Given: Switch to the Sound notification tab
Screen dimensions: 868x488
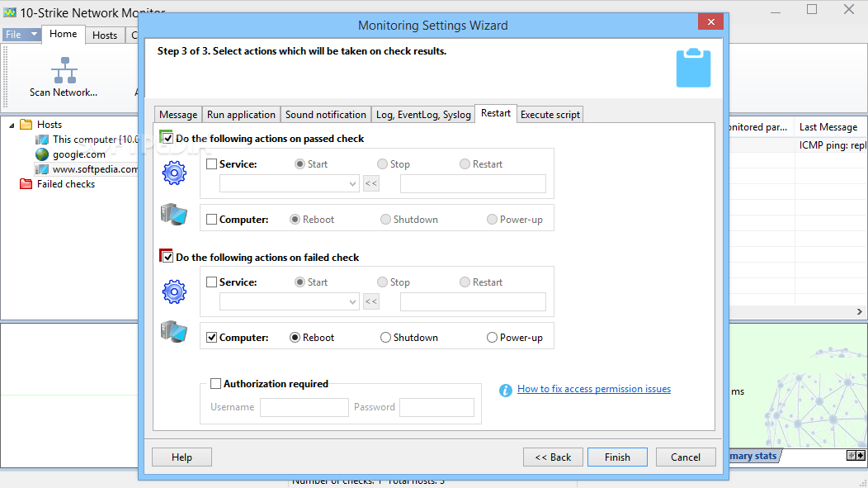Looking at the screenshot, I should [325, 114].
